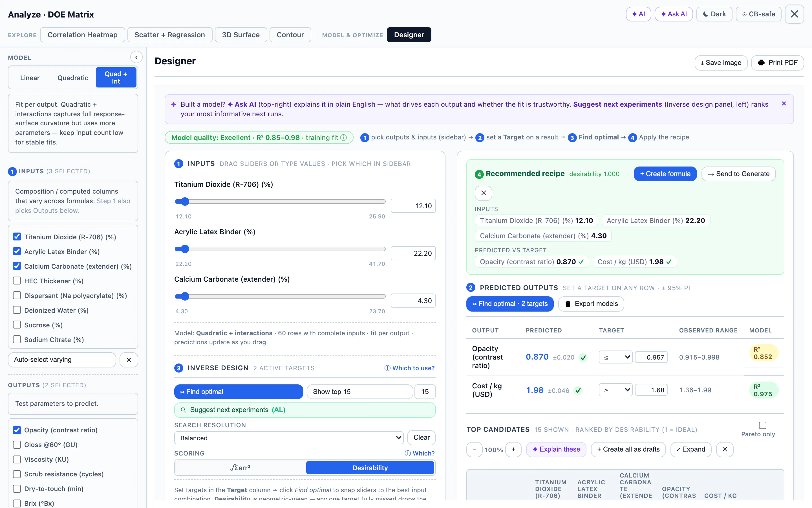Uncheck Calcium Carbonate (extender) input

(17, 266)
